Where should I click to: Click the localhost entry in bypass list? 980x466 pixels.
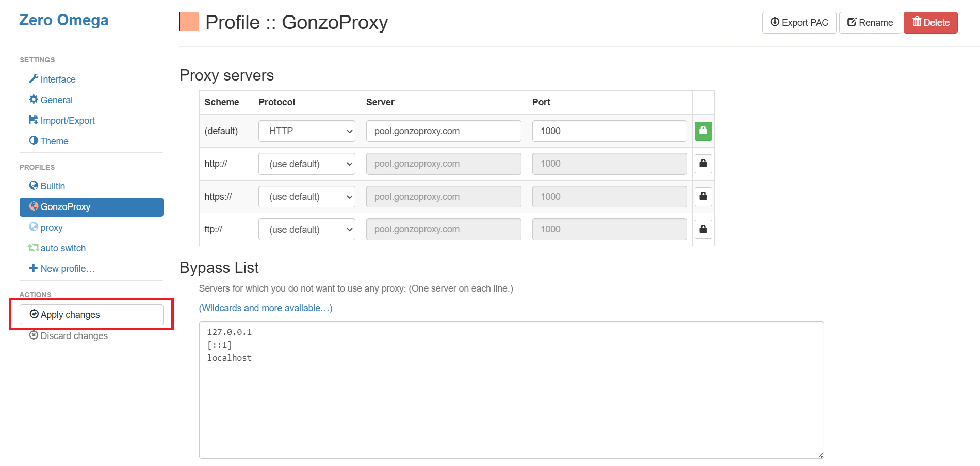pyautogui.click(x=230, y=358)
